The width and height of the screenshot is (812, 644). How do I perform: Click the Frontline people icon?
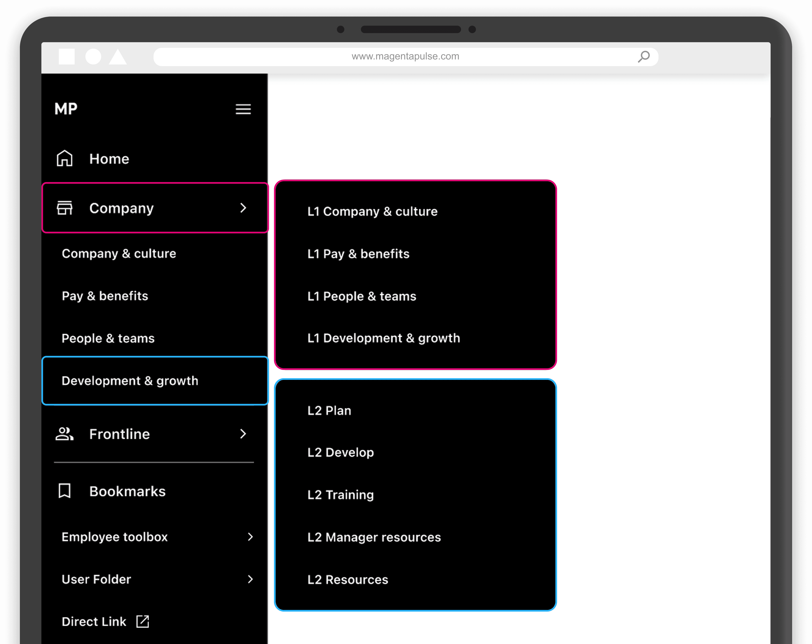pyautogui.click(x=64, y=434)
